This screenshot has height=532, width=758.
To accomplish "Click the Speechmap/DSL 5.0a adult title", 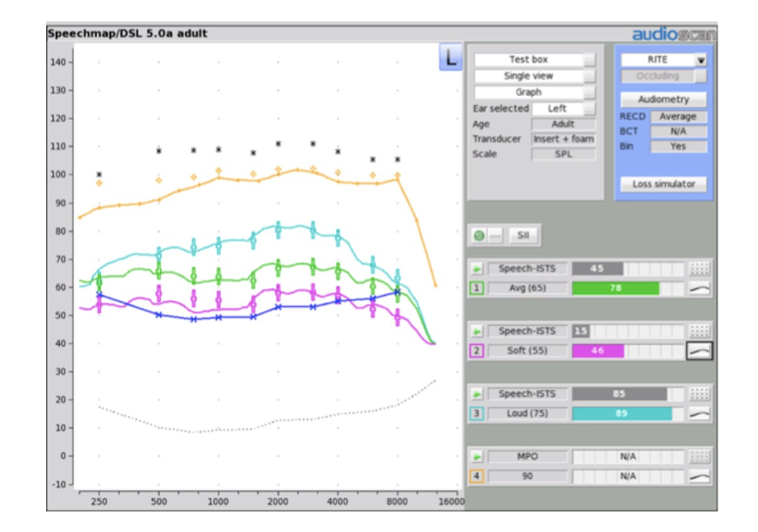I will pyautogui.click(x=127, y=33).
